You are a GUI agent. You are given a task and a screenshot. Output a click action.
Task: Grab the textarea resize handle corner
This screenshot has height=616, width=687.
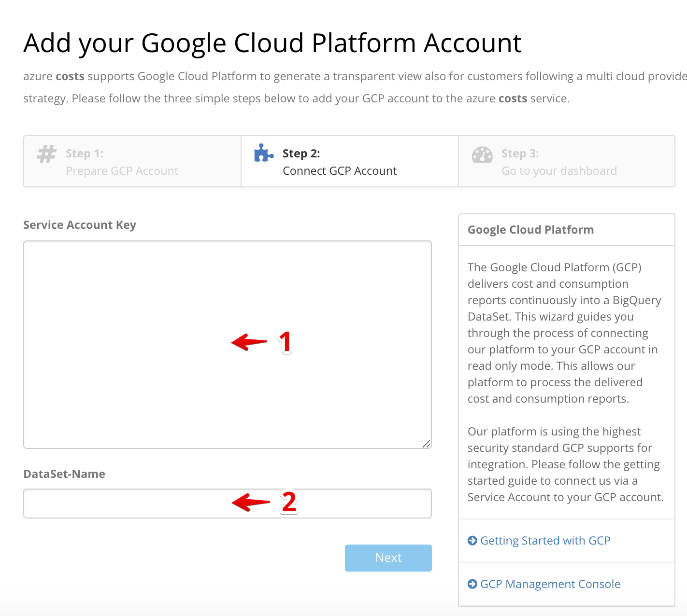click(x=427, y=444)
